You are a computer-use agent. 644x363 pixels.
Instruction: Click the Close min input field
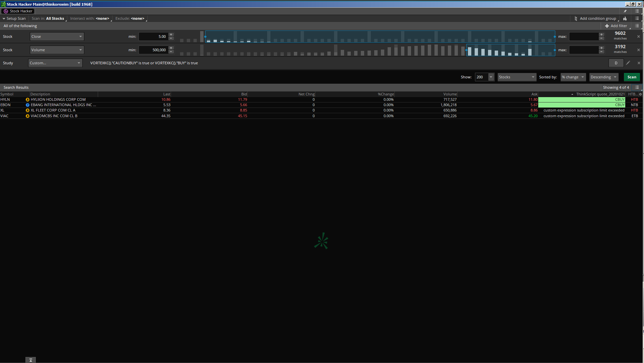153,37
